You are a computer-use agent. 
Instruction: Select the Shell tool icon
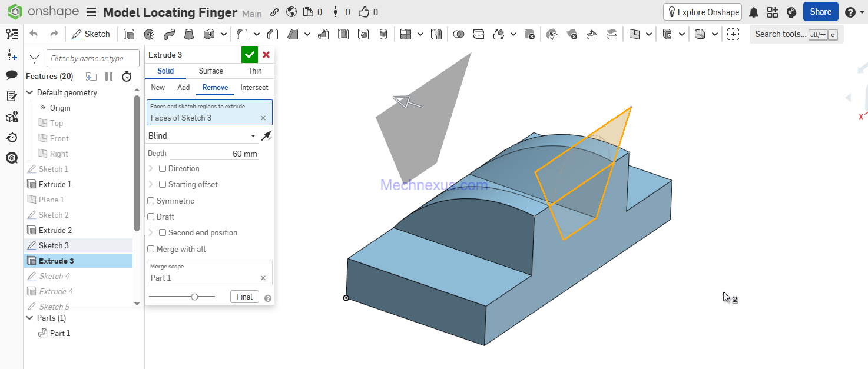[x=343, y=34]
